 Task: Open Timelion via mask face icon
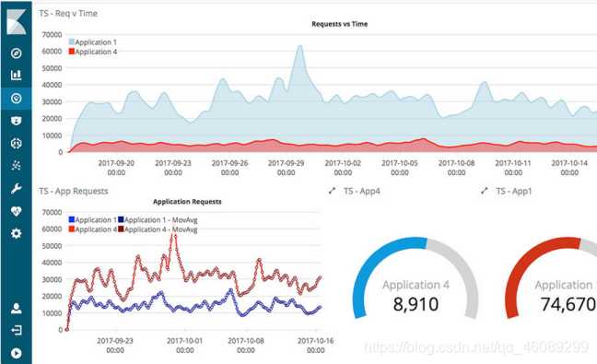[16, 121]
